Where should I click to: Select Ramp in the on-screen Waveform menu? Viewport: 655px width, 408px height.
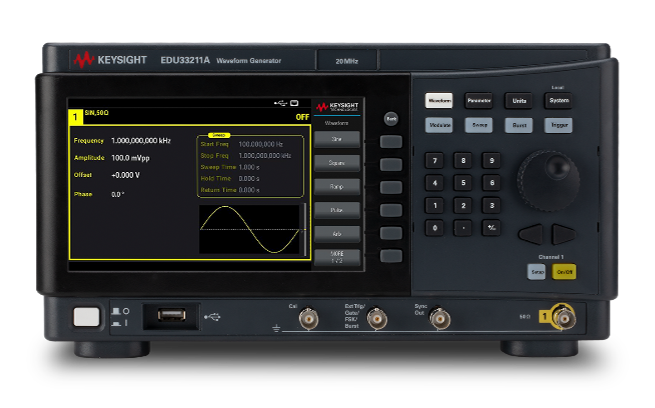pos(337,187)
